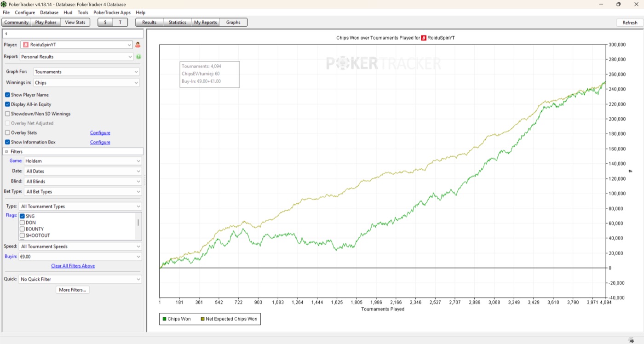Open the Graphs tab
644x344 pixels.
(233, 22)
